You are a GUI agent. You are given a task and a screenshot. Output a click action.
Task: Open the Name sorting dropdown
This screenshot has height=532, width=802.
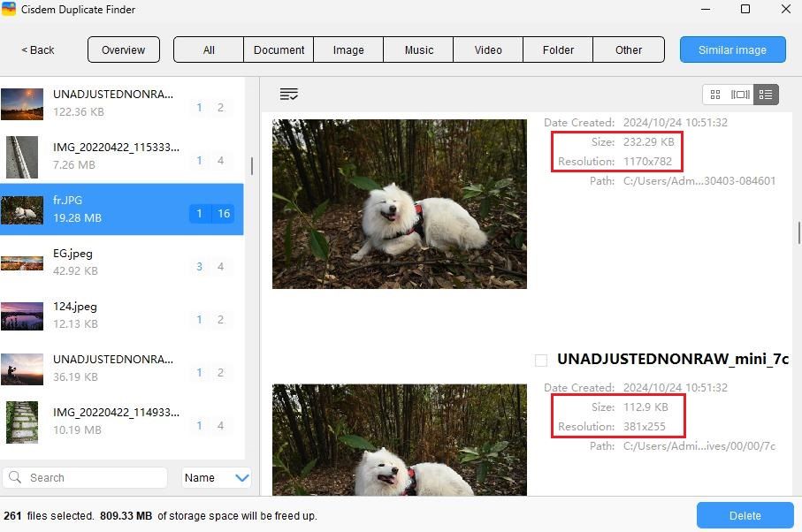(x=216, y=478)
